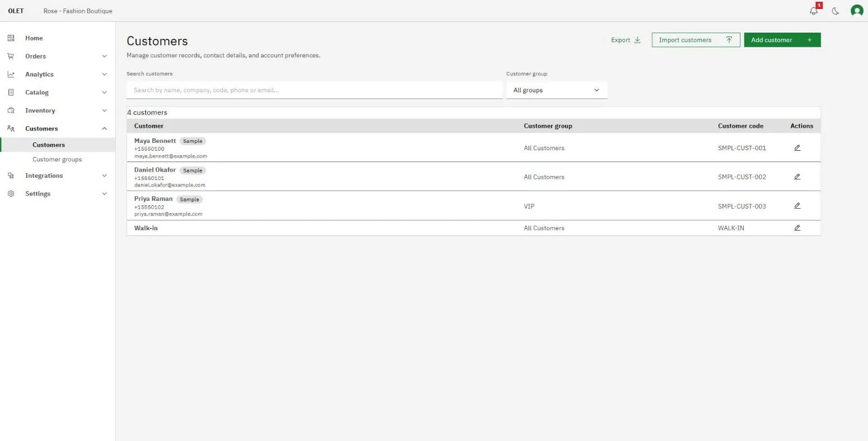
Task: Open the All groups dropdown
Action: (x=557, y=90)
